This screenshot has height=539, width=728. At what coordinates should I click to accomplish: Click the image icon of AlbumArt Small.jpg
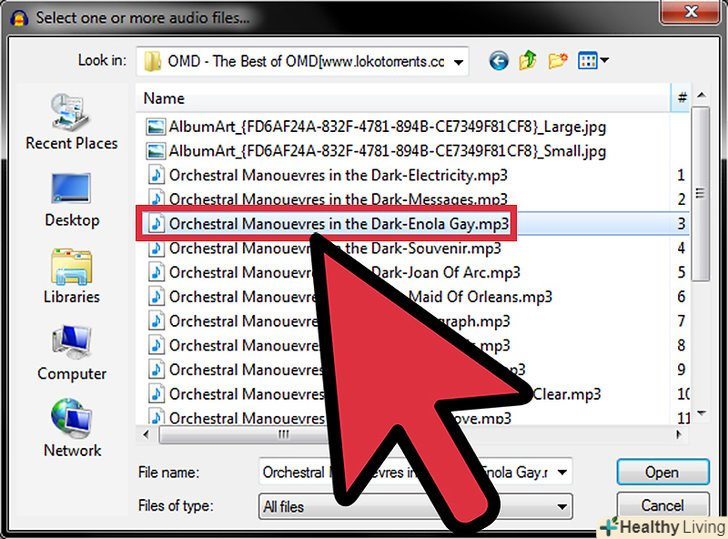click(156, 151)
